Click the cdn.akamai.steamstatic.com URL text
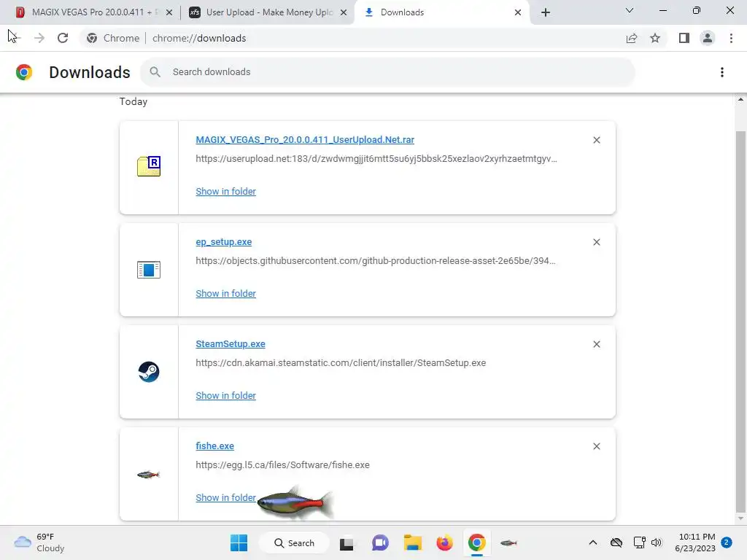 click(x=341, y=363)
